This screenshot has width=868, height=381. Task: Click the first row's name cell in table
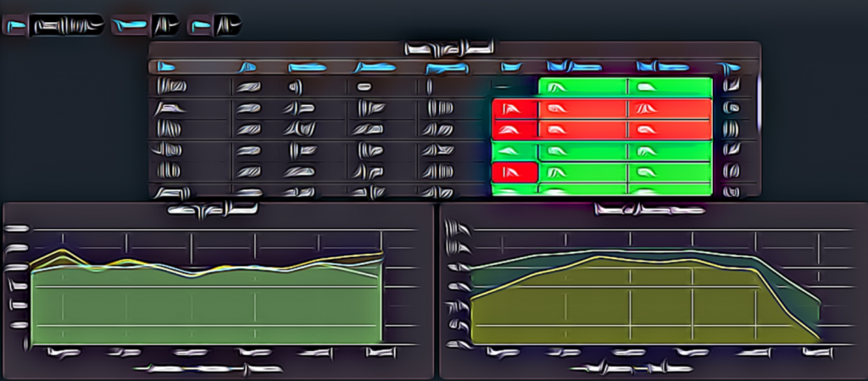pos(172,87)
